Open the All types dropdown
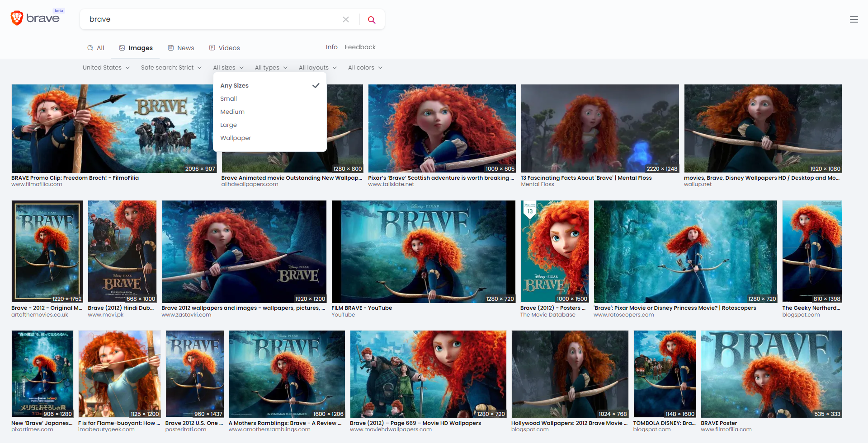 click(x=271, y=67)
